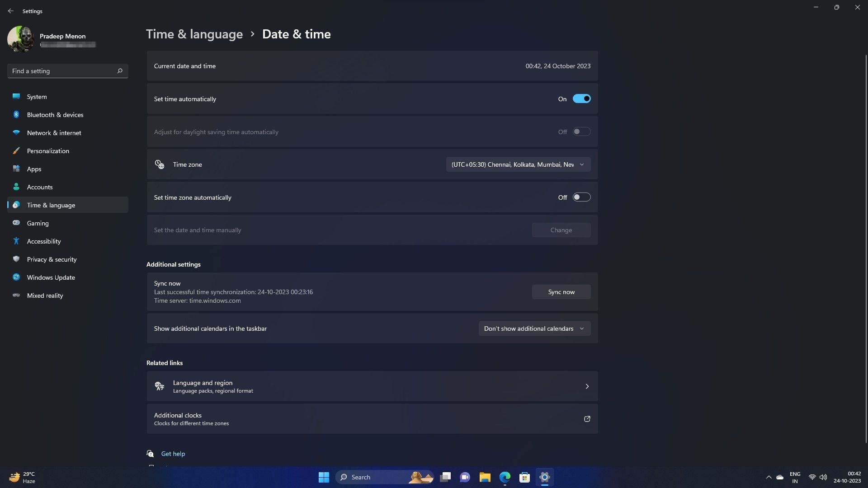The width and height of the screenshot is (868, 488).
Task: Disable Set time automatically
Action: 582,99
